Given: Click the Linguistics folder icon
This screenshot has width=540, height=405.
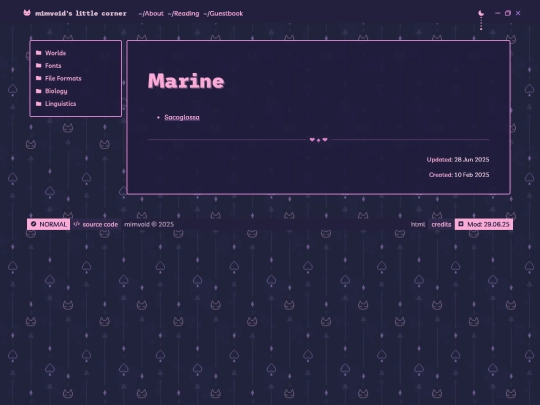Looking at the screenshot, I should (39, 104).
